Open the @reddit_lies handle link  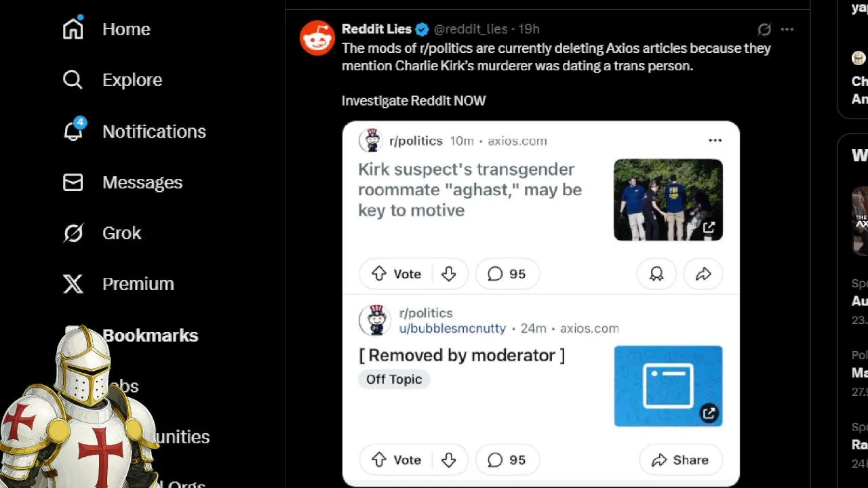click(x=471, y=29)
